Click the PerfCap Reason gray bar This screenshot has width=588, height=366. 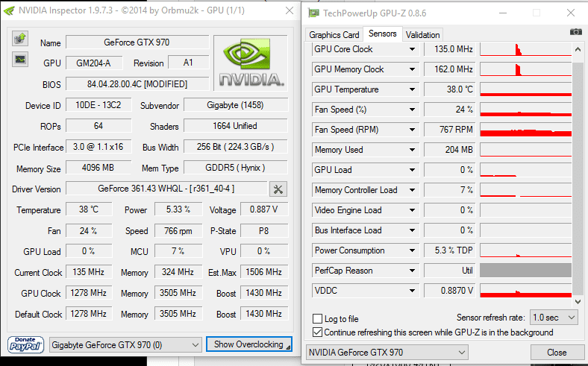(526, 271)
